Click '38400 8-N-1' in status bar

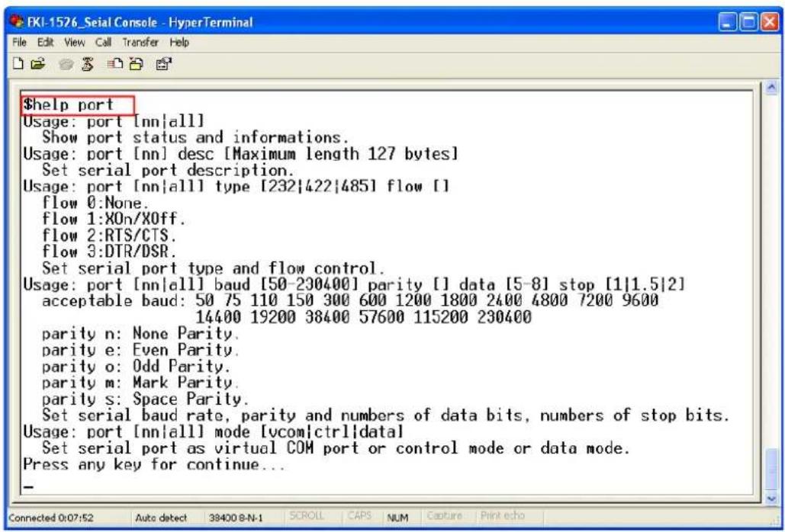[236, 518]
